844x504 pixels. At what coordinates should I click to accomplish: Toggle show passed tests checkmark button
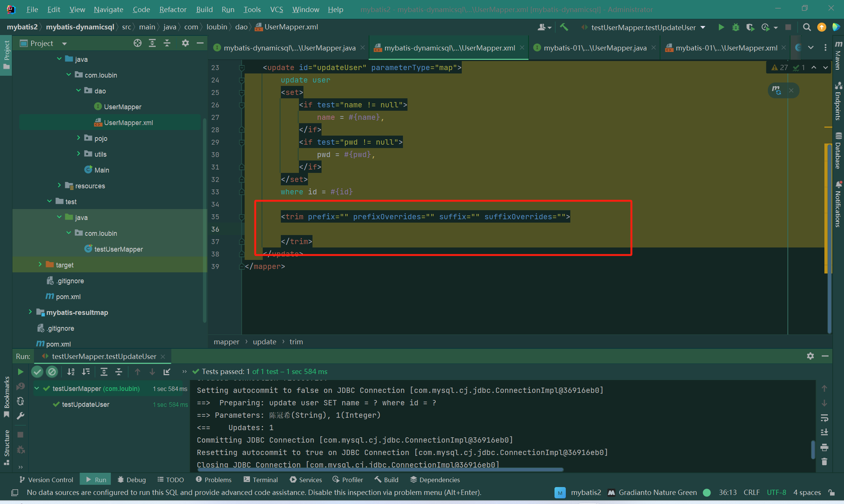coord(37,372)
